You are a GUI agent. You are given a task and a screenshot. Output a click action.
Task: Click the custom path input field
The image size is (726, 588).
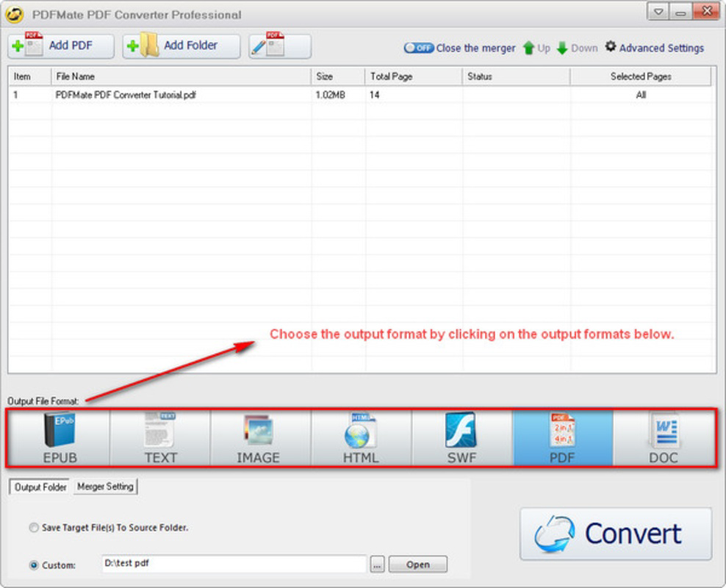click(x=234, y=564)
